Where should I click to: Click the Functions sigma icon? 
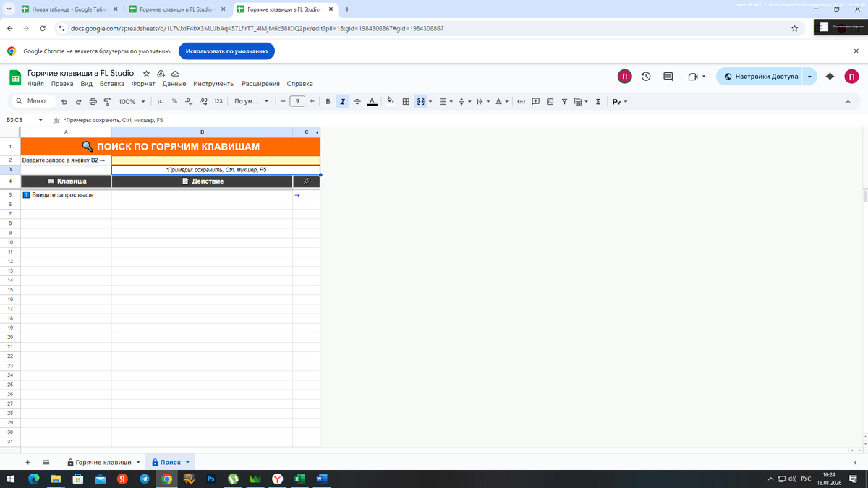[x=597, y=101]
